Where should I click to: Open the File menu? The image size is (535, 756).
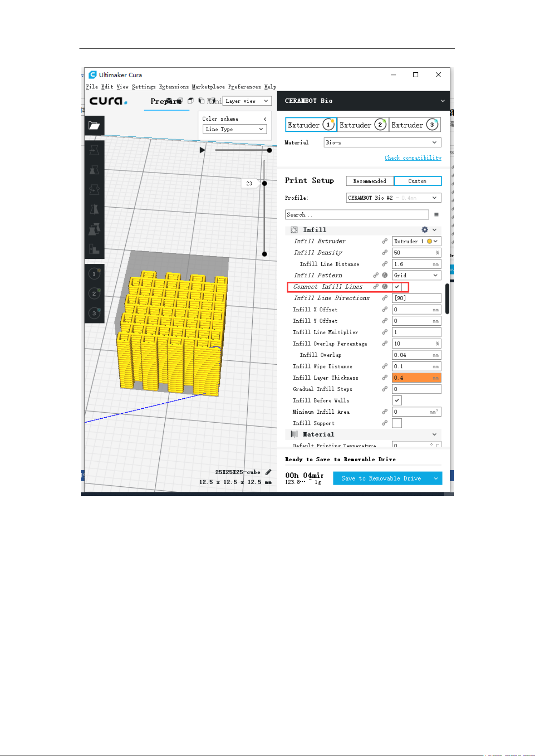[92, 87]
